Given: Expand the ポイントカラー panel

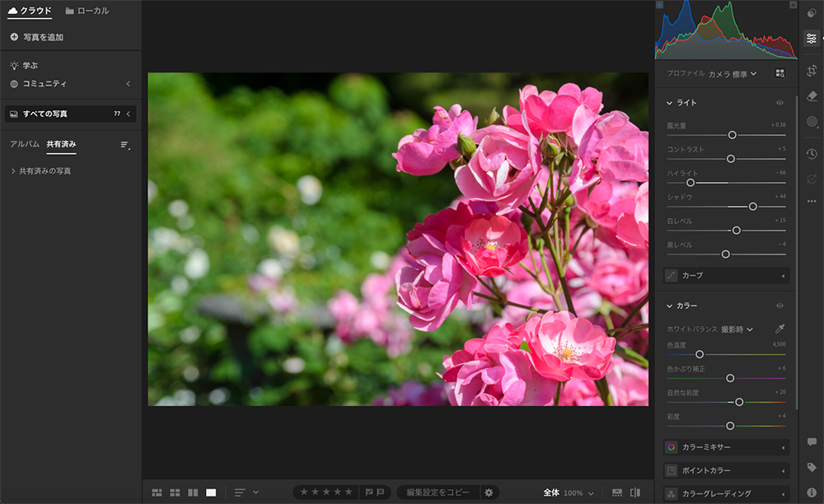Looking at the screenshot, I should pos(727,470).
